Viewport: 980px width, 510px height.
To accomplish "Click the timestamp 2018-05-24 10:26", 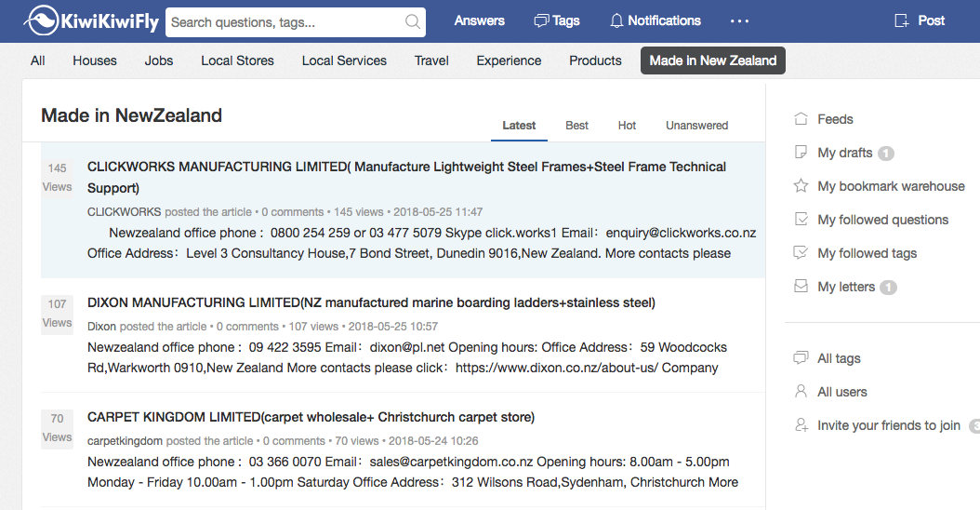I will [x=434, y=440].
